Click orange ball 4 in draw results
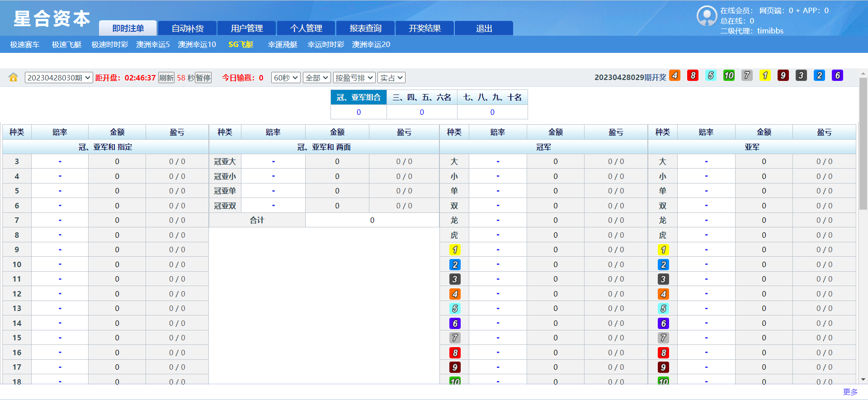 click(675, 75)
